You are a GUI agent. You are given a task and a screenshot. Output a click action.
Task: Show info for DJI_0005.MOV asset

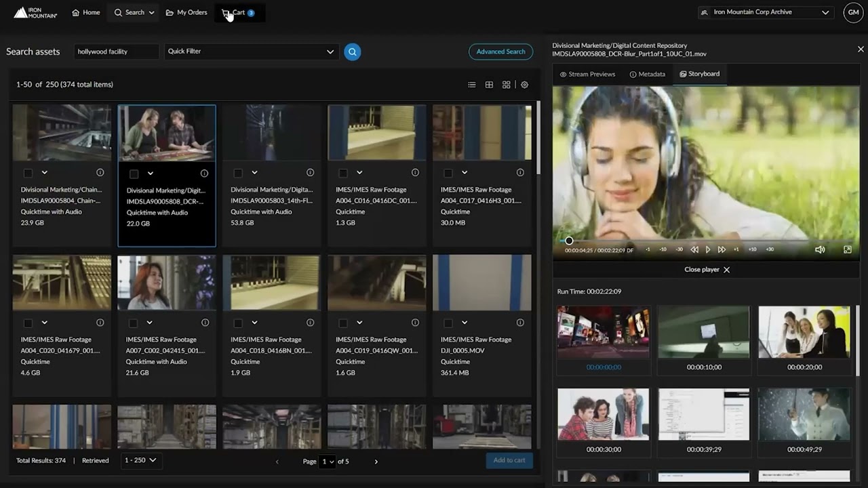pyautogui.click(x=520, y=323)
